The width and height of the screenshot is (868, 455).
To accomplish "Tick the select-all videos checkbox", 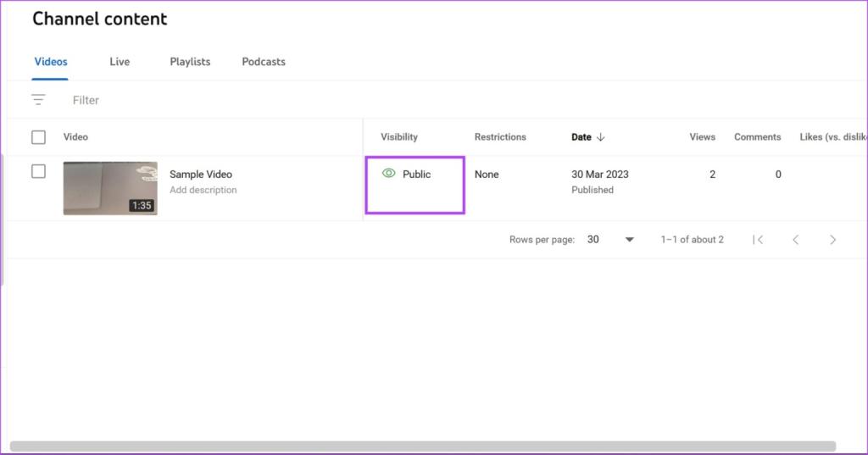I will pos(38,136).
